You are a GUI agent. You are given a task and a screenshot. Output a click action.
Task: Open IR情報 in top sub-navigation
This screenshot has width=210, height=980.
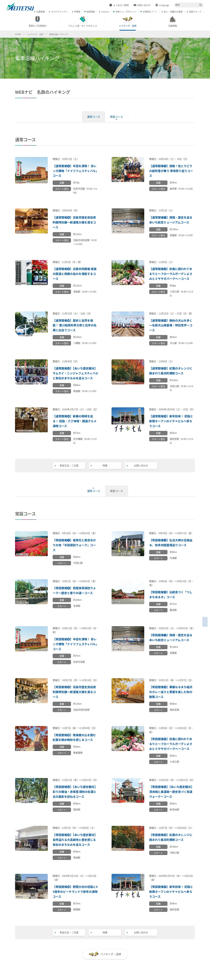pyautogui.click(x=76, y=12)
